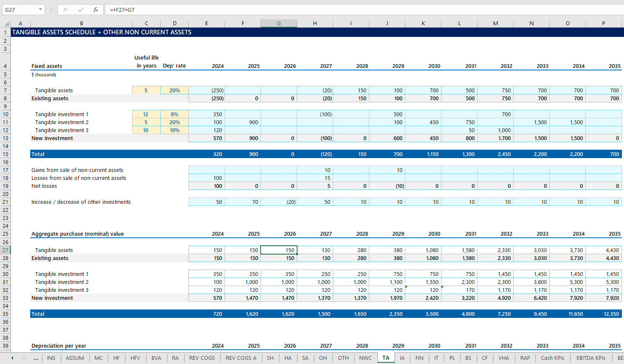
Task: Select row 15 header
Action: click(x=5, y=154)
